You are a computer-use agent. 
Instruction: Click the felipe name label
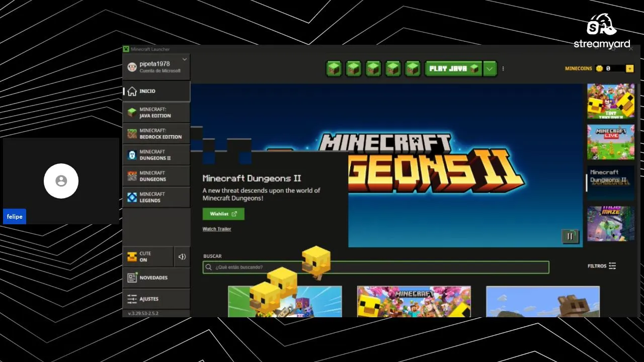tap(15, 217)
